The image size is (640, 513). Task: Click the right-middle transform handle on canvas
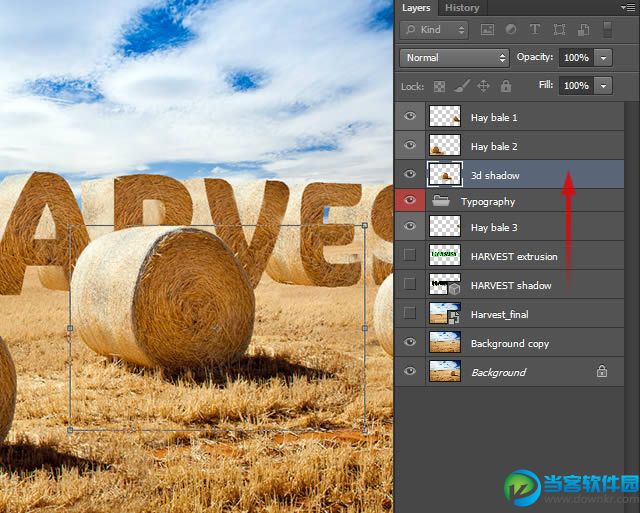[x=364, y=328]
